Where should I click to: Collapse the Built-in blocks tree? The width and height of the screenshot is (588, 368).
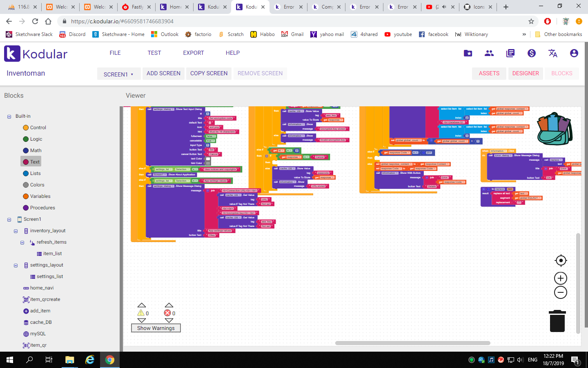[x=9, y=117]
